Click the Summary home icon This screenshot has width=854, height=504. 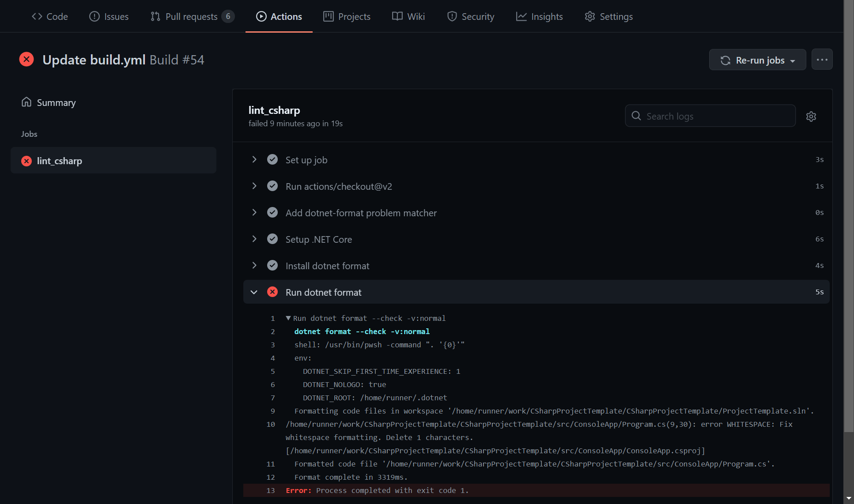pos(26,102)
